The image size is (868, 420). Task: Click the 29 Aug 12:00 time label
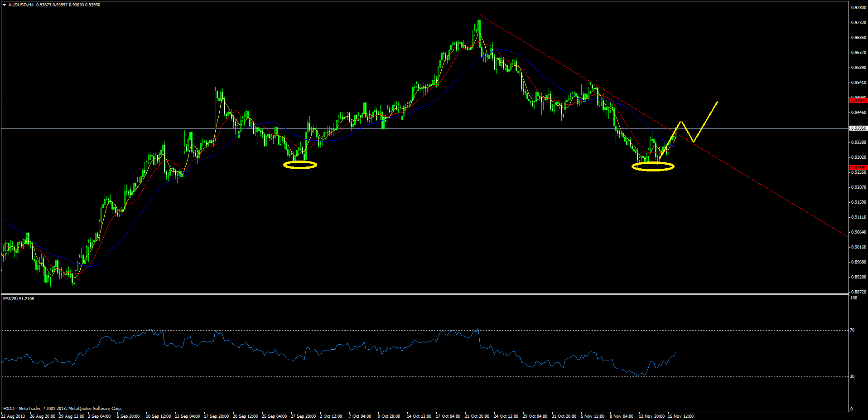[x=72, y=416]
